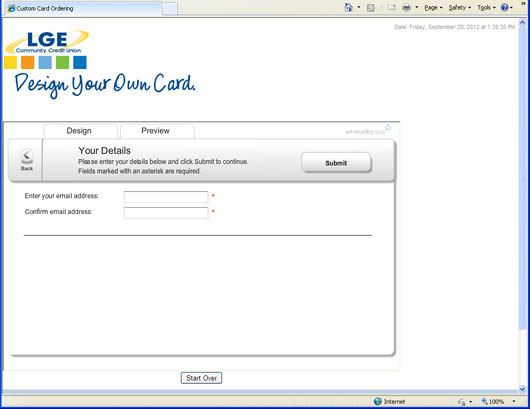Click the Enter your email address field
530x409 pixels.
[166, 197]
